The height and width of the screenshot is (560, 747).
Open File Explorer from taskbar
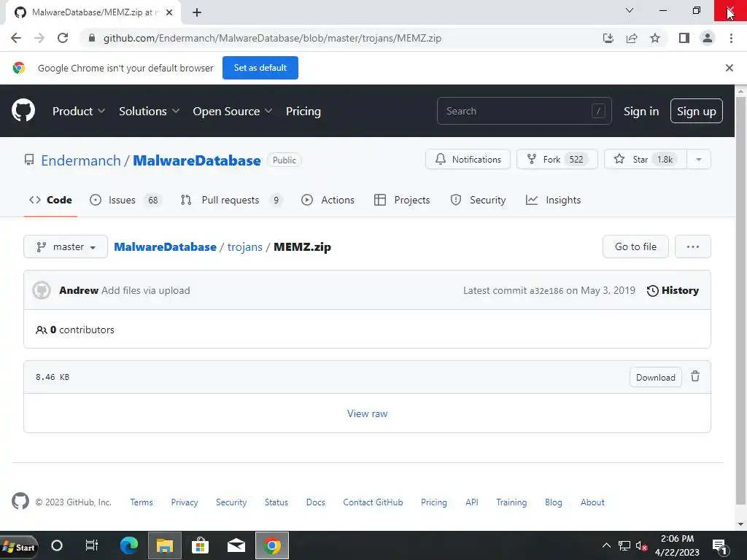click(x=164, y=545)
